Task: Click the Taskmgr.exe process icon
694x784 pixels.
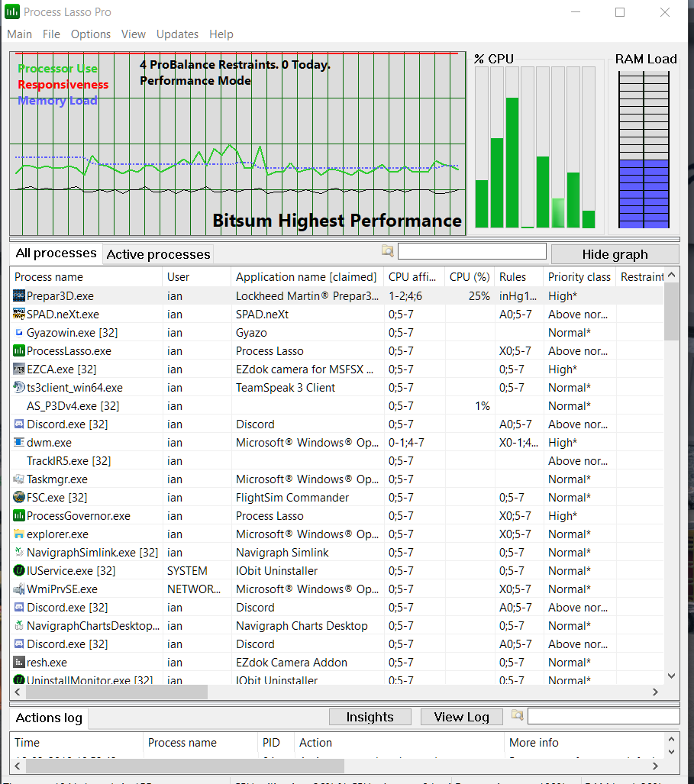Action: coord(19,479)
